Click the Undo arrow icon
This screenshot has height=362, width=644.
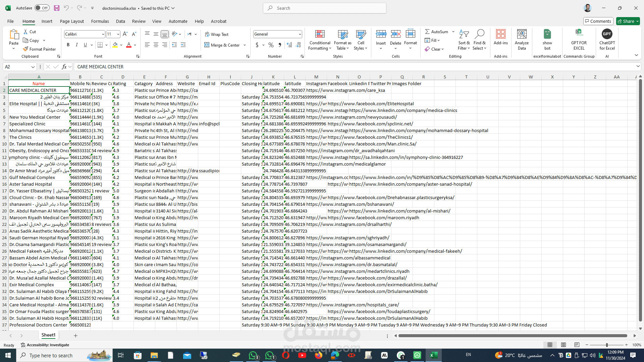click(x=66, y=8)
